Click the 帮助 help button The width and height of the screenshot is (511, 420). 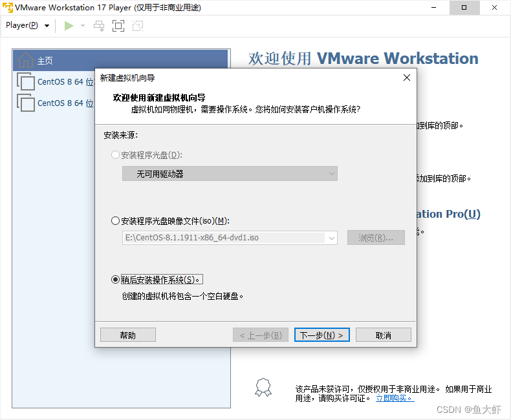point(128,335)
